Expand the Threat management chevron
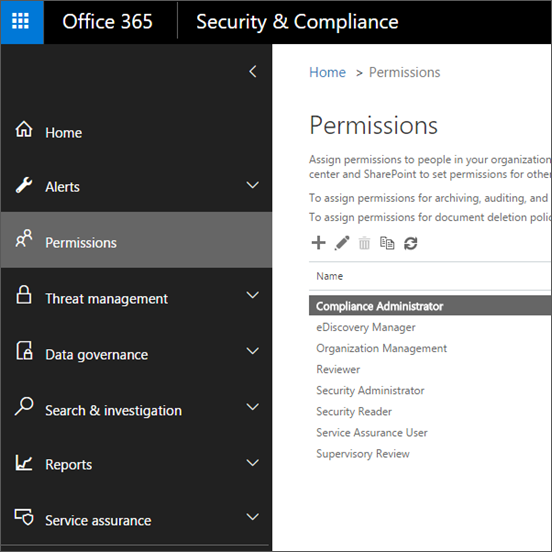The width and height of the screenshot is (552, 552). pyautogui.click(x=252, y=295)
